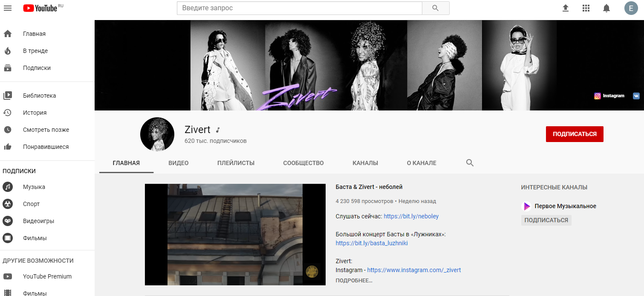The image size is (644, 296).
Task: Play the featured video thumbnail
Action: pos(235,235)
